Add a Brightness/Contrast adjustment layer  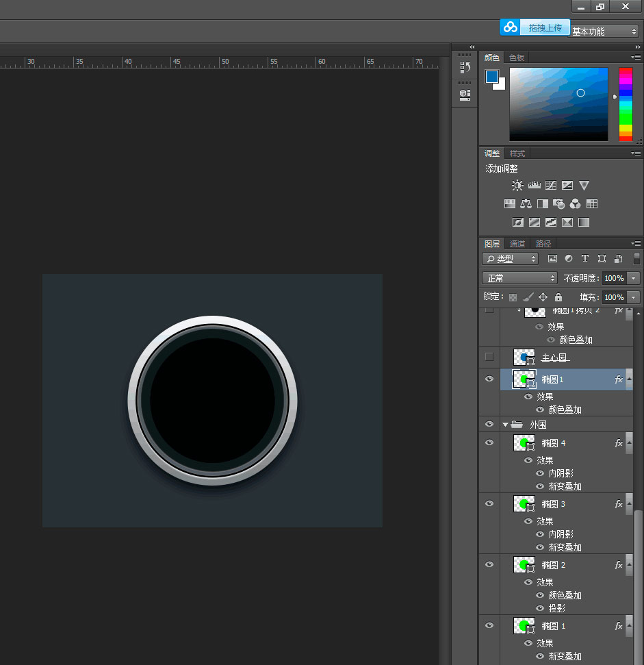click(517, 186)
